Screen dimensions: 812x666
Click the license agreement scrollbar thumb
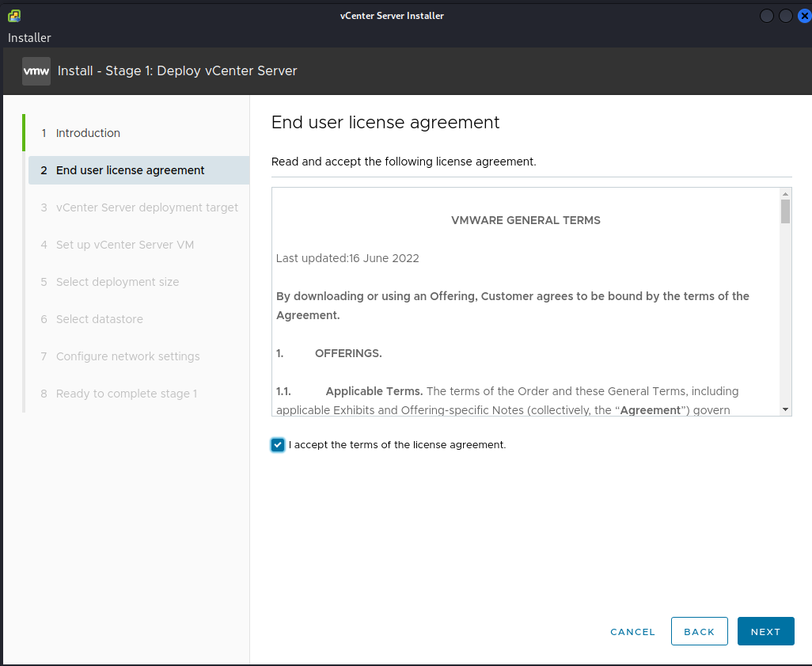(x=785, y=211)
